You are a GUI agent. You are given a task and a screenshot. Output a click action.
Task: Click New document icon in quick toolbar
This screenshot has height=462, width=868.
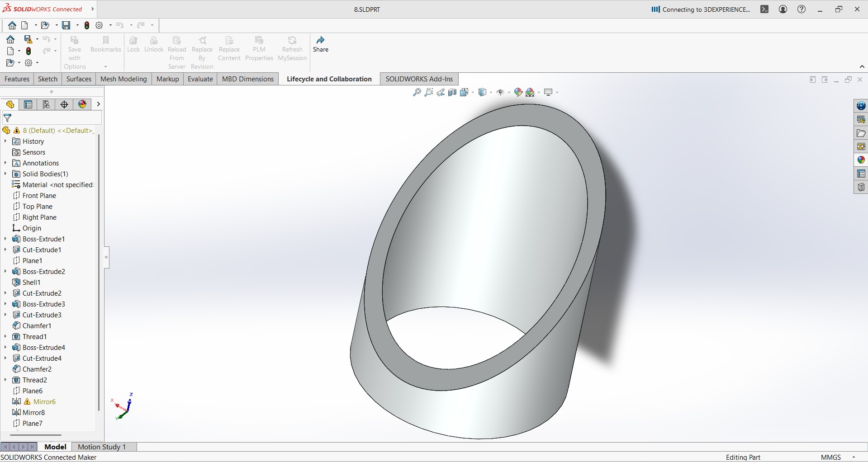click(24, 25)
